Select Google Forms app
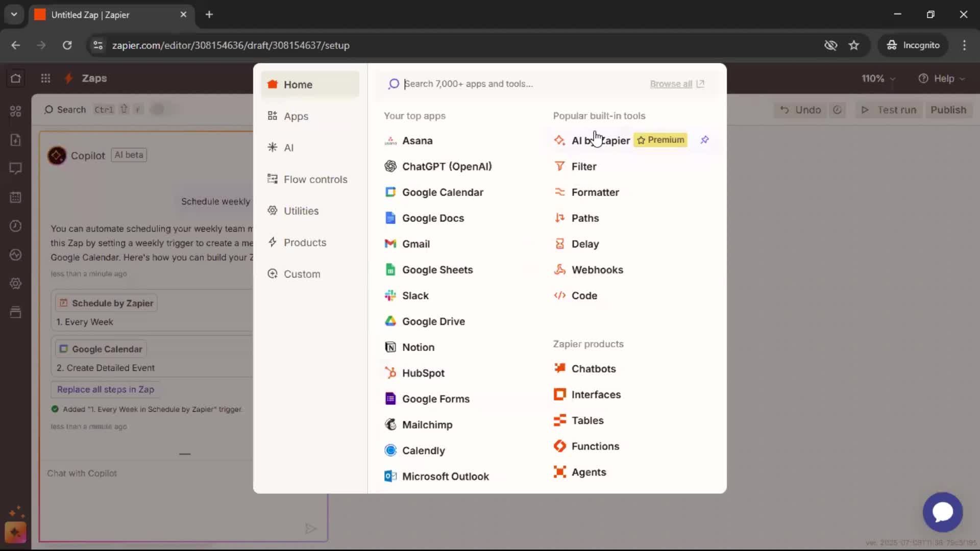This screenshot has width=980, height=551. pos(427,399)
